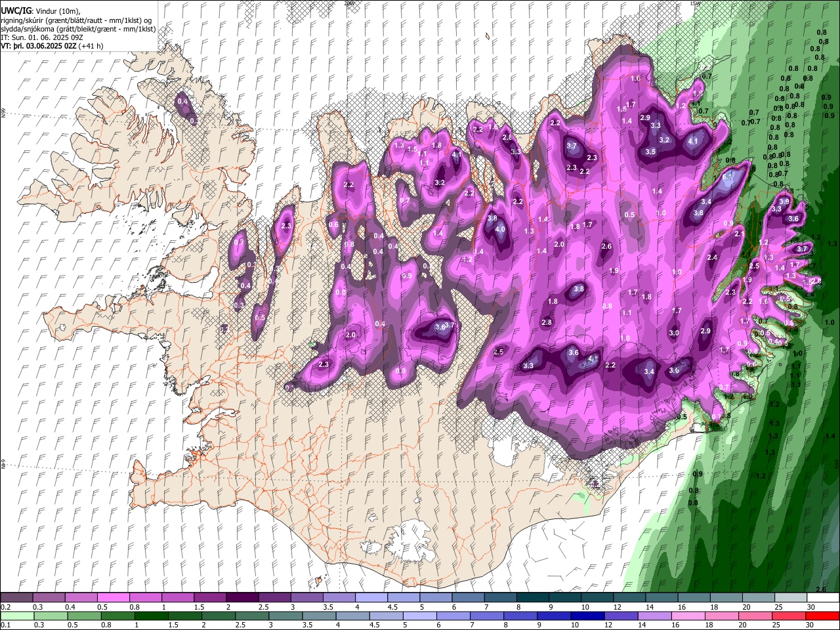Click the snow scale swatch between 0.2 and 0.3
The width and height of the screenshot is (840, 630).
(17, 598)
